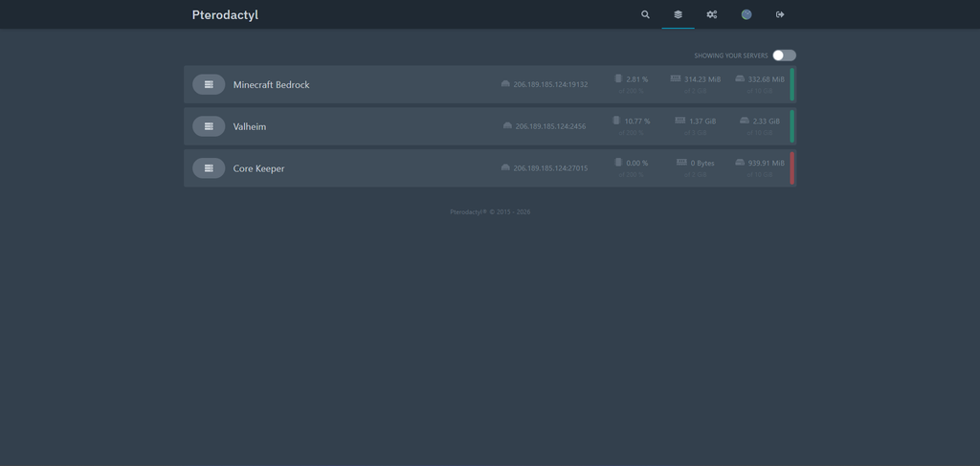Screen dimensions: 980x466
Task: Open account avatar globe icon
Action: (x=746, y=14)
